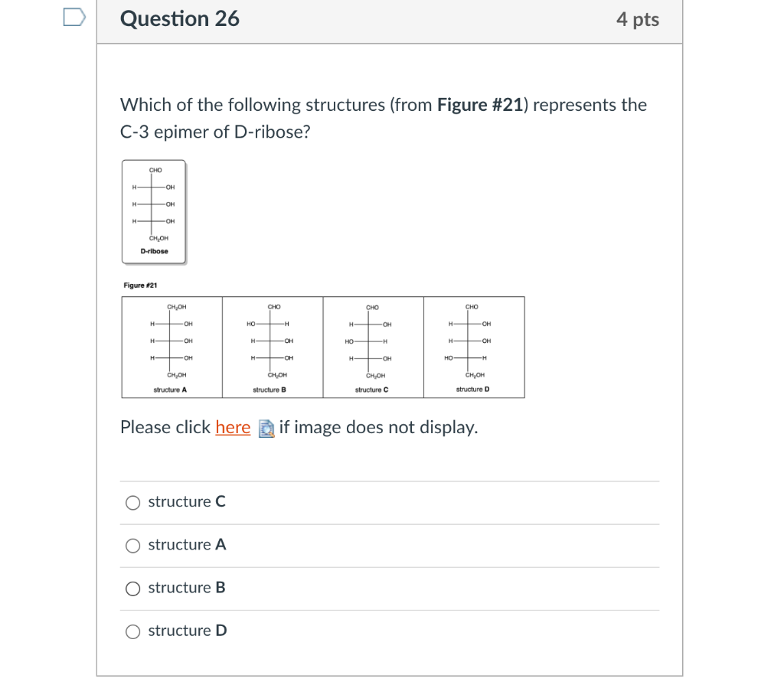Click the 4 pts label
The image size is (784, 698).
point(639,20)
